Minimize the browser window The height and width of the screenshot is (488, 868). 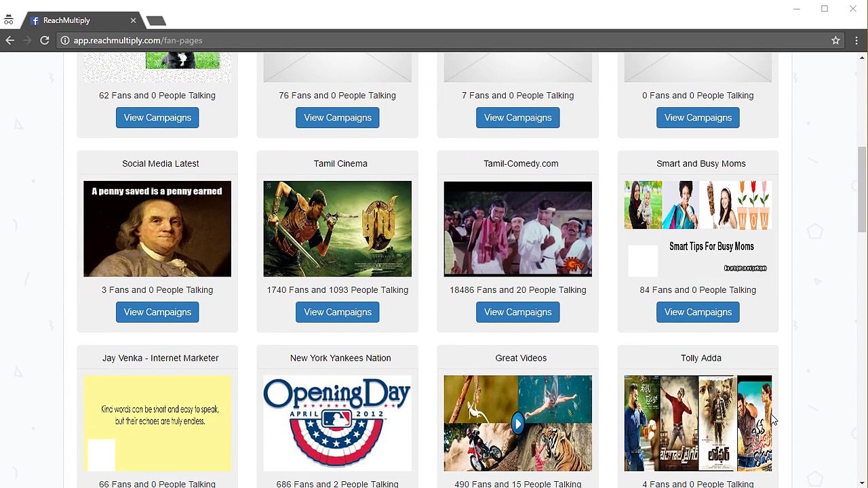(x=797, y=9)
